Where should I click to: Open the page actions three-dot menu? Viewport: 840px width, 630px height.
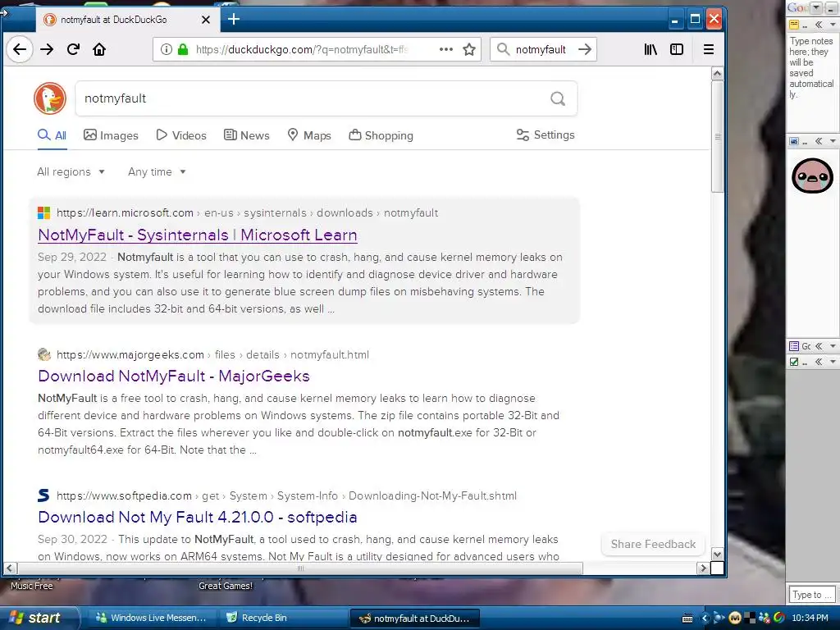[445, 49]
